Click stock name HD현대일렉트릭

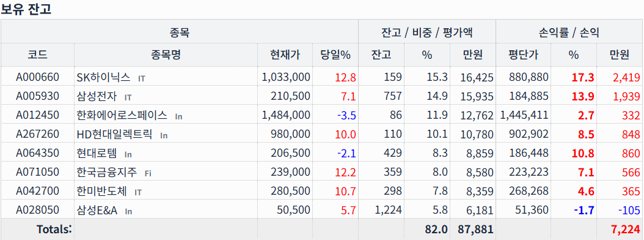[115, 134]
